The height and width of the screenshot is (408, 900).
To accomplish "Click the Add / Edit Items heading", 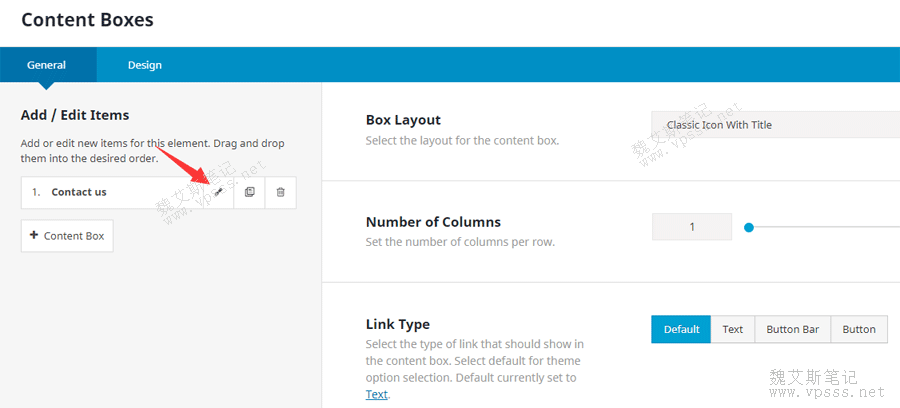I will pyautogui.click(x=75, y=115).
